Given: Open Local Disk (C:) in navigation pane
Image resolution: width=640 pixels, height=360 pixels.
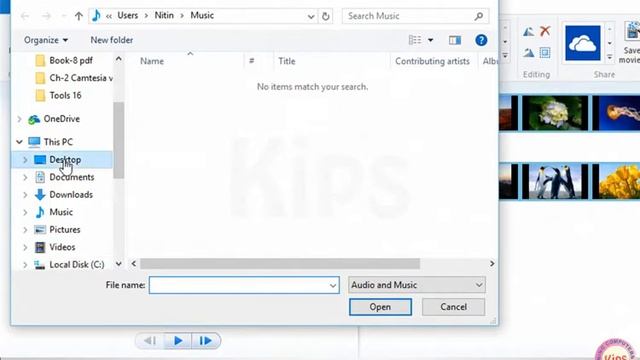Looking at the screenshot, I should coord(76,265).
